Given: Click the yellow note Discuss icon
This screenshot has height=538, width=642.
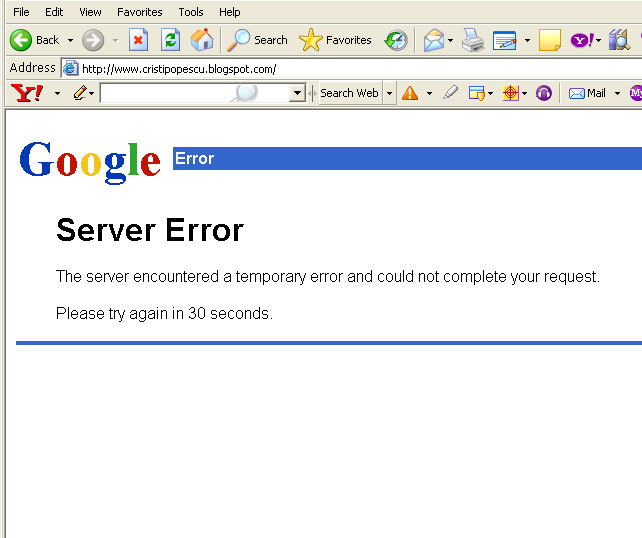Looking at the screenshot, I should [549, 40].
